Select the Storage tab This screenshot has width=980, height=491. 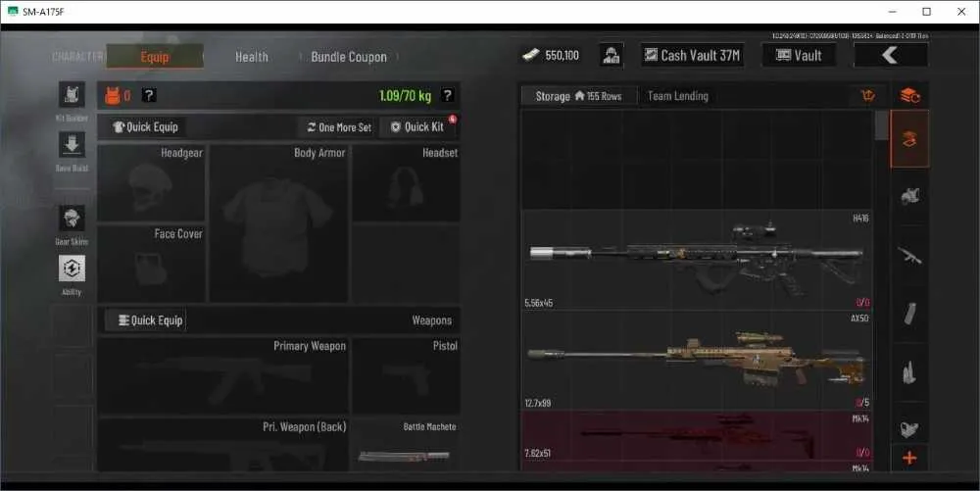coord(579,96)
